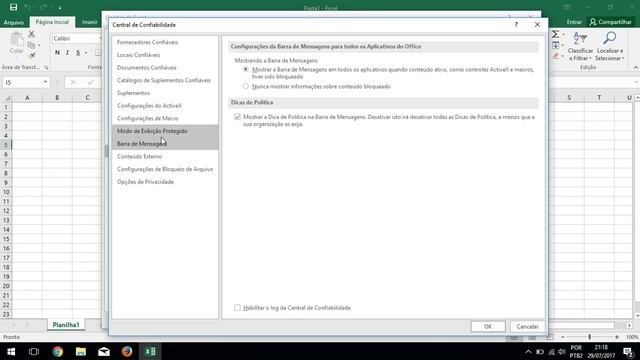
Task: Open Documentos Confiáveis settings
Action: [x=165, y=67]
